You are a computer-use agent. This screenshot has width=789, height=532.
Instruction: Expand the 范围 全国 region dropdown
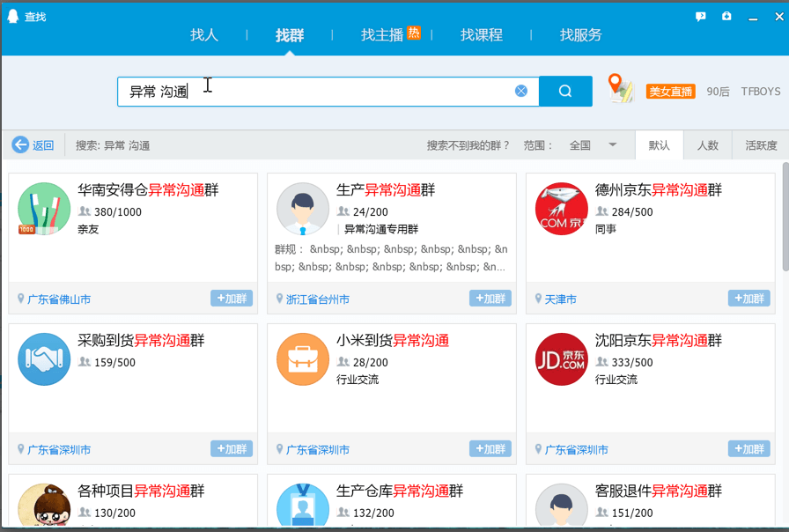pos(613,145)
